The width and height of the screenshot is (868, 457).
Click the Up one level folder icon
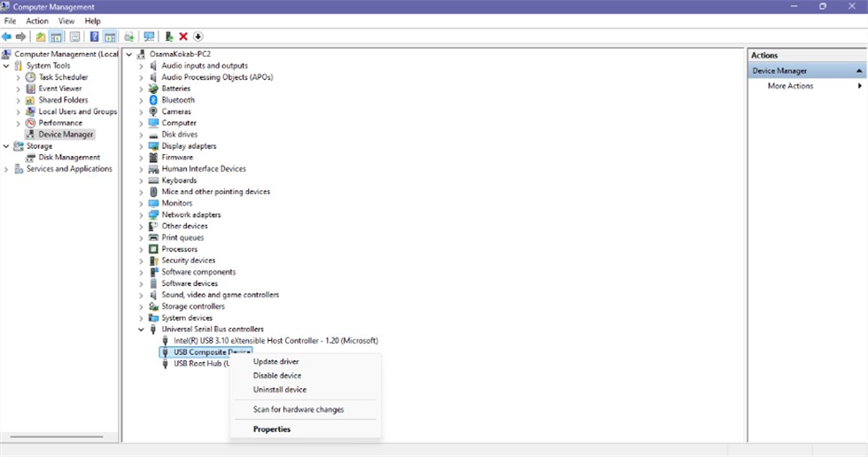[x=41, y=36]
